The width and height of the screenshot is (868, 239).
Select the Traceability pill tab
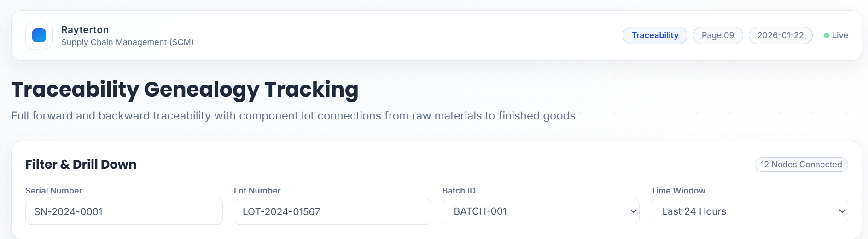654,35
